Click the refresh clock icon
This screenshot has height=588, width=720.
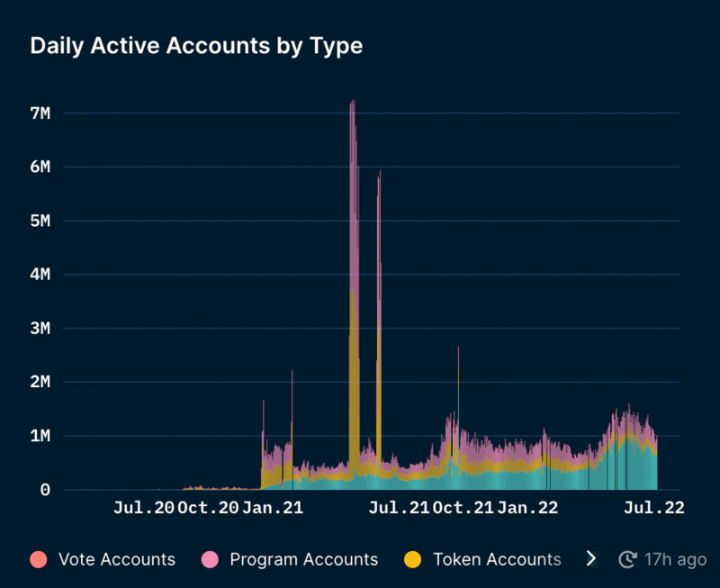(627, 559)
